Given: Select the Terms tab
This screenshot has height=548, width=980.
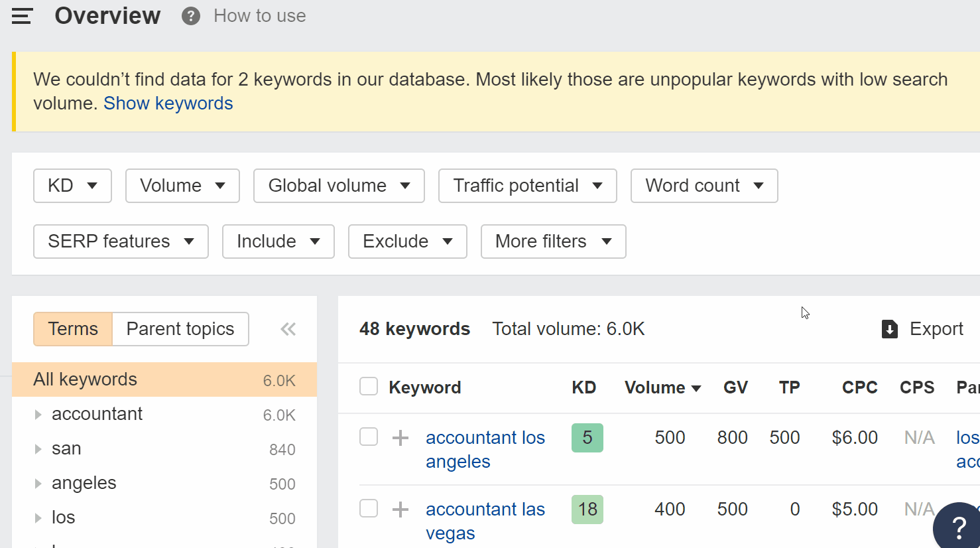Looking at the screenshot, I should coord(72,328).
